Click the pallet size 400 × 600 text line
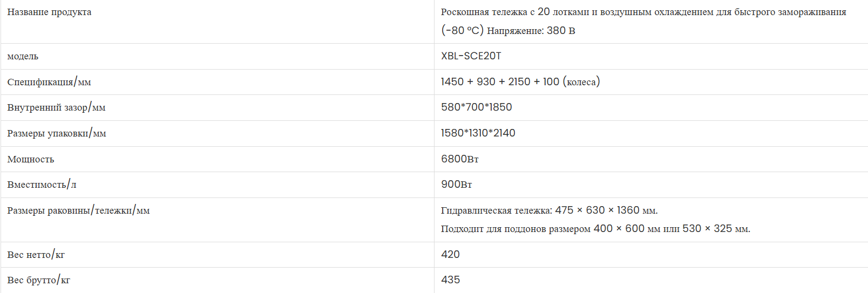Screen dimensions: 868x293 click(x=595, y=229)
